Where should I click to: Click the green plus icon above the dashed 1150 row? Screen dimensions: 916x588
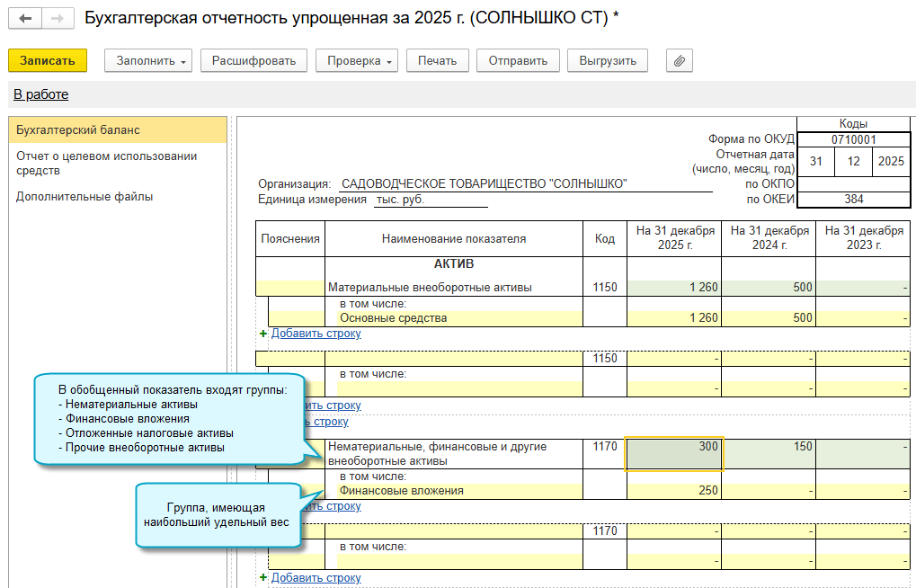262,334
